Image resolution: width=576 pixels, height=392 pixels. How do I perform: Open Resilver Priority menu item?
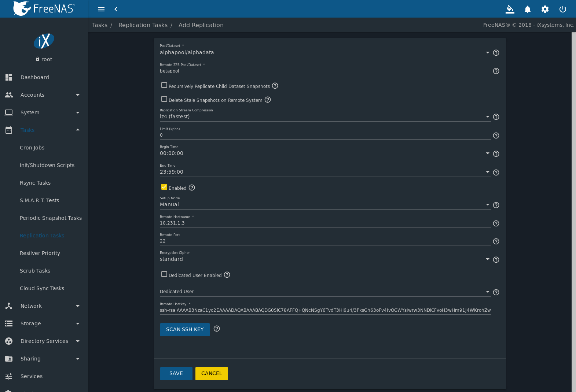[44, 253]
